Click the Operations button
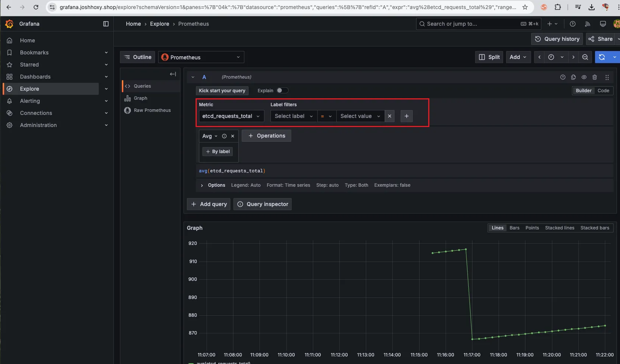The height and width of the screenshot is (364, 620). 266,136
